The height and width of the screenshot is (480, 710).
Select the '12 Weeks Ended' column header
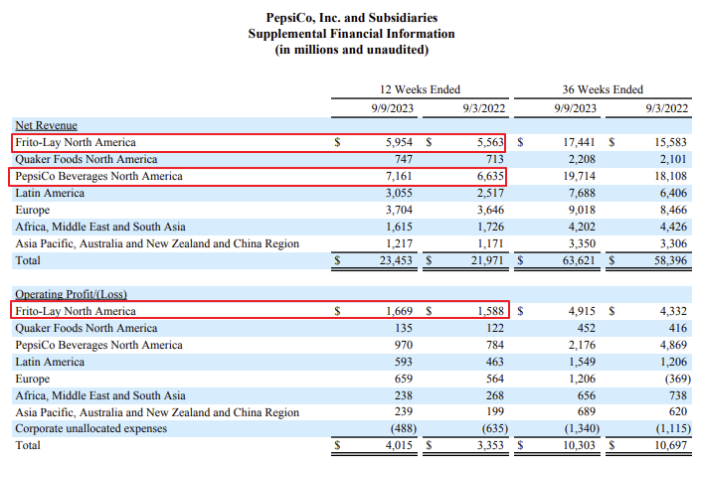click(x=420, y=89)
